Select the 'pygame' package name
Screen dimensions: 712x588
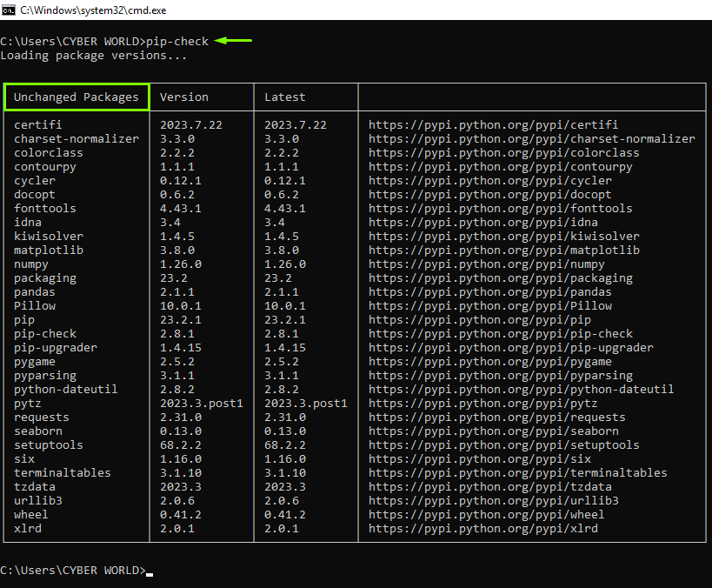[35, 362]
